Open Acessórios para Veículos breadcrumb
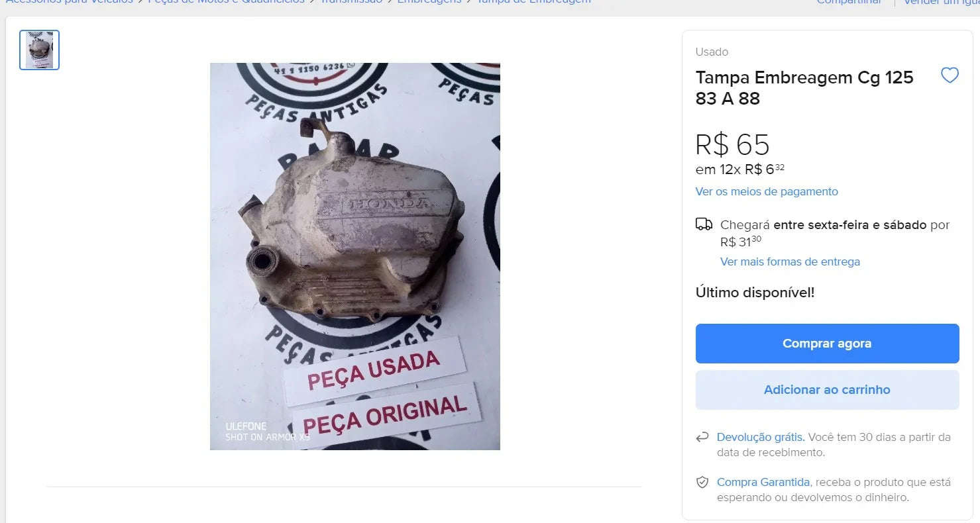 pyautogui.click(x=69, y=3)
